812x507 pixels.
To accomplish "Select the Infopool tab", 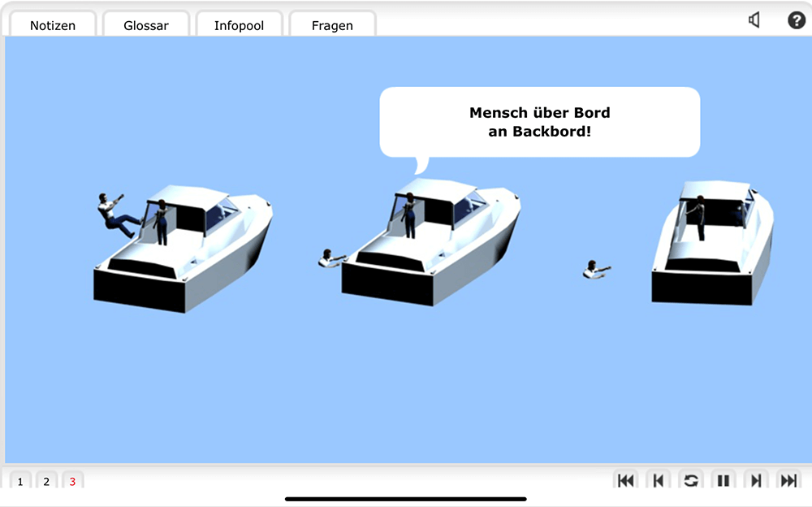I will (240, 25).
